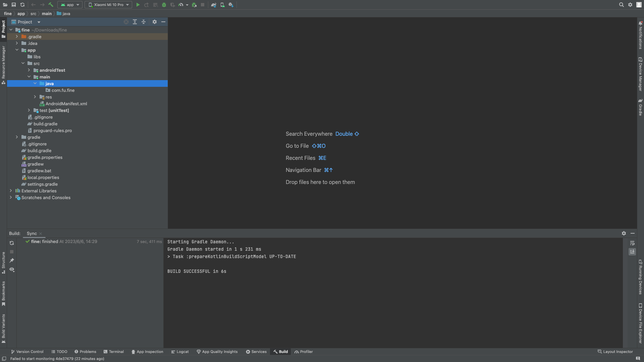
Task: Select 'fine: finished' build result row
Action: [90, 241]
